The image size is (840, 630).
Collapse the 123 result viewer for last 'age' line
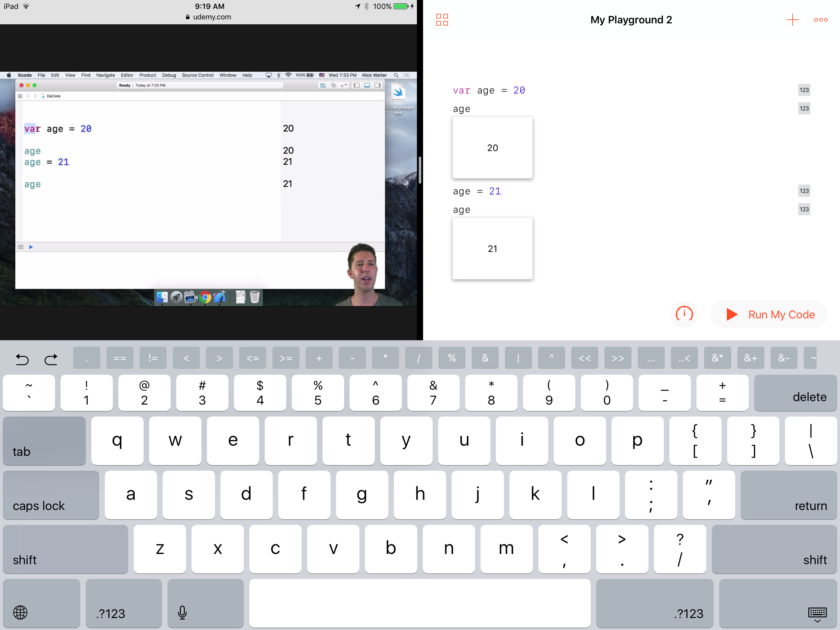[804, 209]
